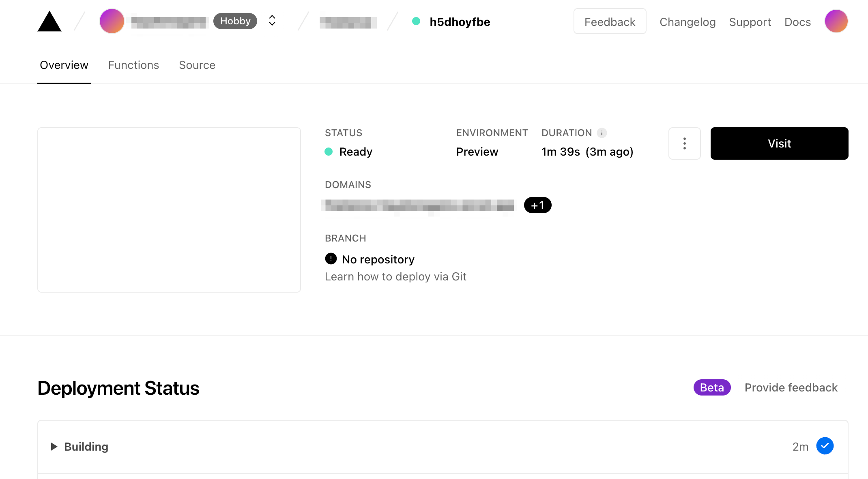The image size is (868, 479).
Task: Open the three-dot deployment options menu
Action: coord(684,143)
